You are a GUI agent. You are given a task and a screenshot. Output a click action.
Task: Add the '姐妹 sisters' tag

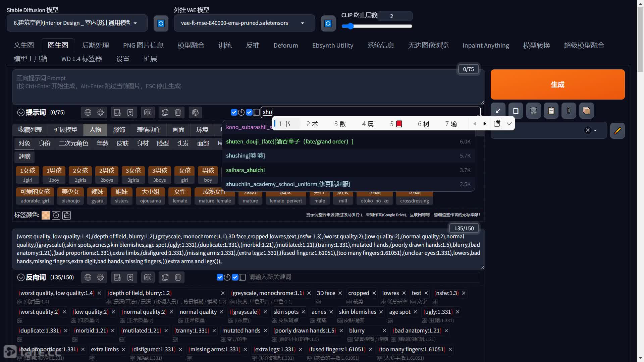122,196
